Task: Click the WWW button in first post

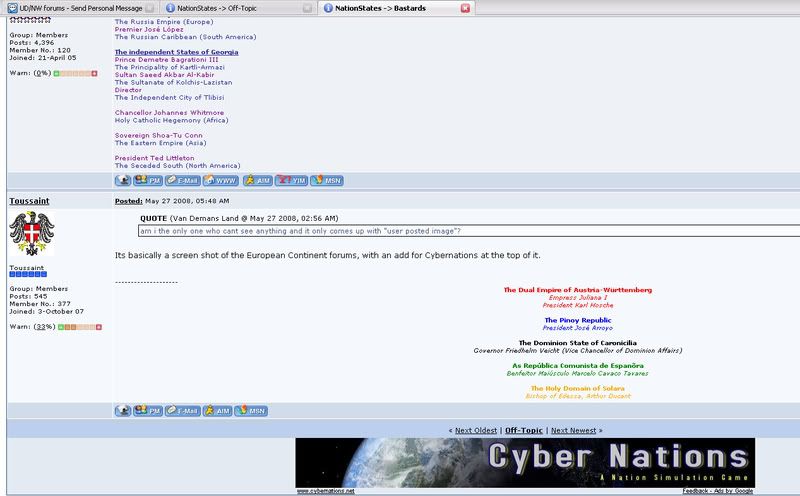Action: click(223, 180)
